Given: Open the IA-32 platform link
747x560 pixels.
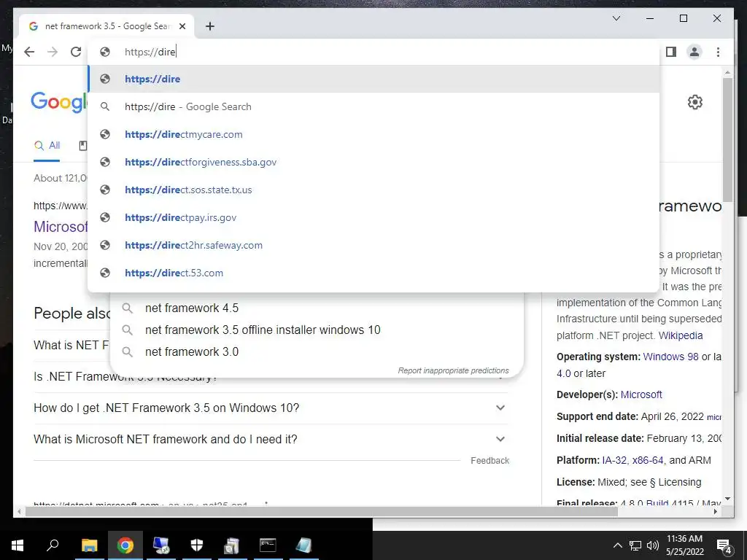Looking at the screenshot, I should coord(614,460).
